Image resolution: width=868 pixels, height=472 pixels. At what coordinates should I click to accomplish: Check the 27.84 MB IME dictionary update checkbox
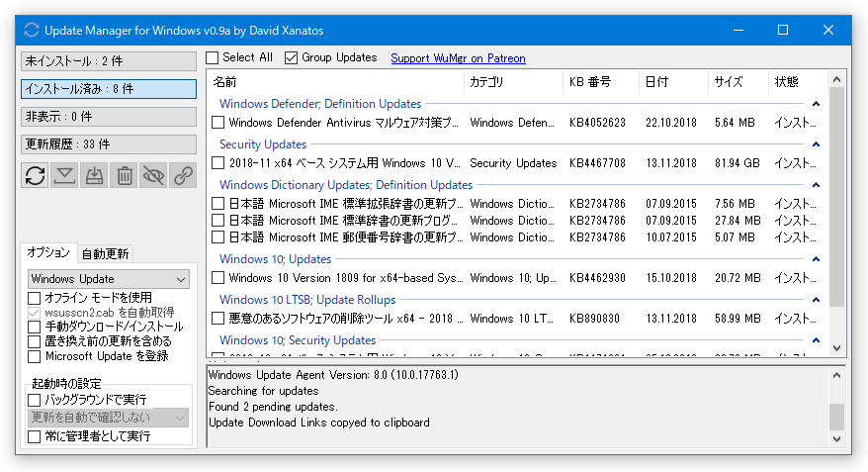coord(218,221)
